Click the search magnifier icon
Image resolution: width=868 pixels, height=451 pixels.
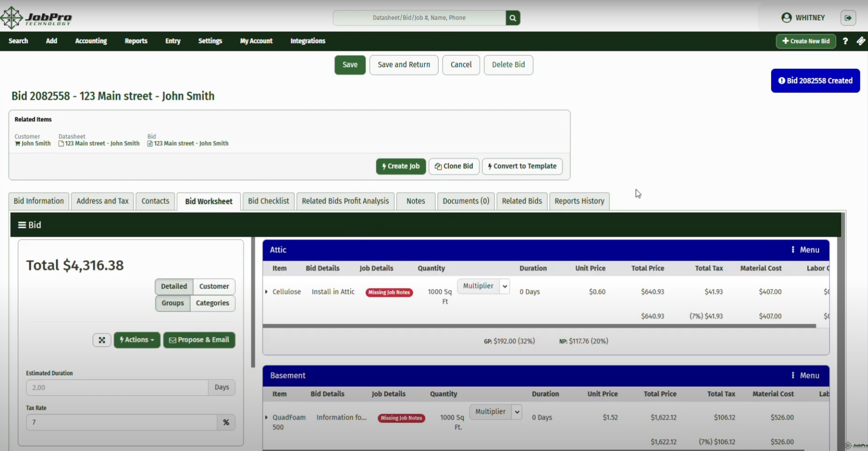point(512,17)
